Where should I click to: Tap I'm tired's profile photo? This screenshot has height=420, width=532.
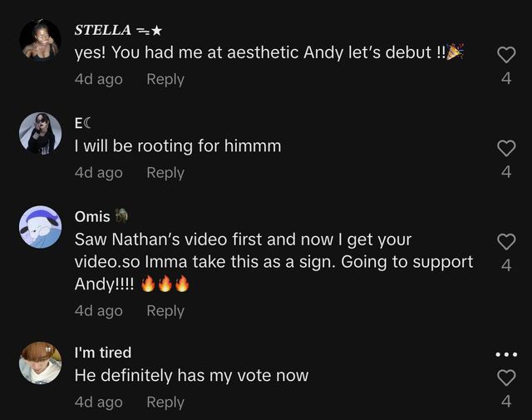[40, 363]
